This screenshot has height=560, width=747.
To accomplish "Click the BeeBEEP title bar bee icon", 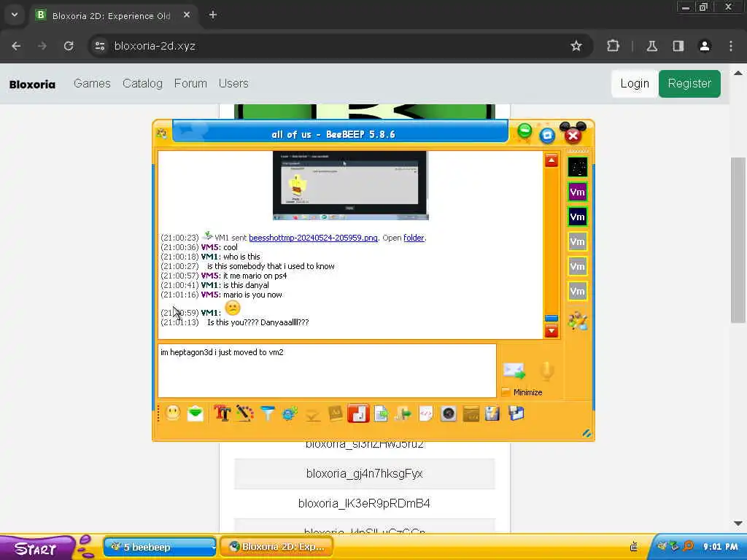I will tap(161, 133).
